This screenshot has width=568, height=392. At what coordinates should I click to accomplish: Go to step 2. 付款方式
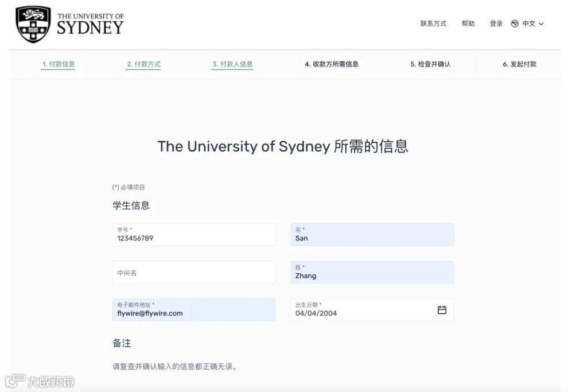click(143, 64)
